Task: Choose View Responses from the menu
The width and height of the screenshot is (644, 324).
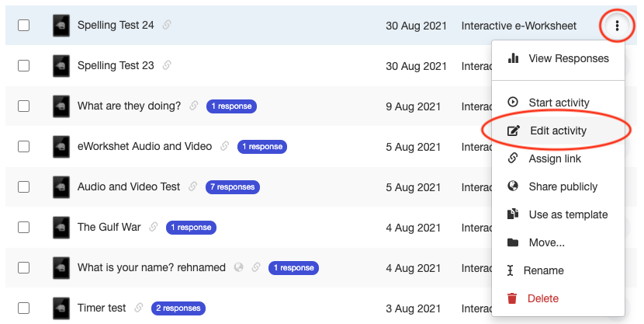Action: click(558, 59)
